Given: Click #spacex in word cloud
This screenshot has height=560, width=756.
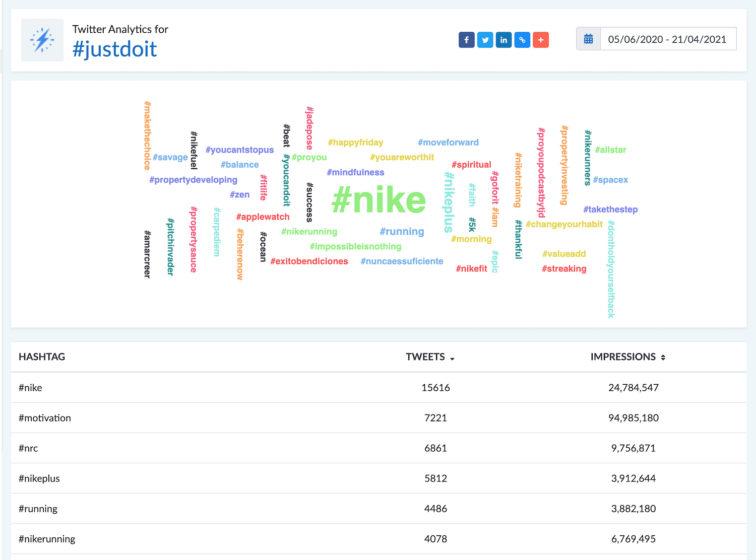Looking at the screenshot, I should click(610, 180).
